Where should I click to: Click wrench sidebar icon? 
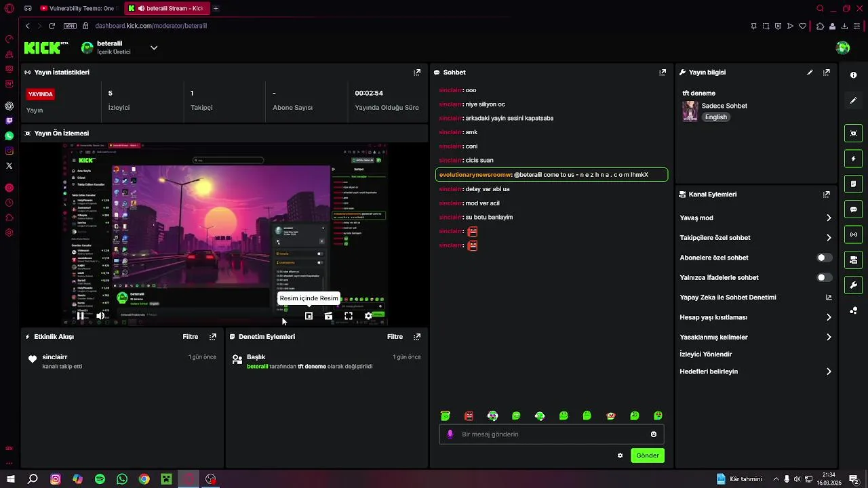tap(854, 285)
